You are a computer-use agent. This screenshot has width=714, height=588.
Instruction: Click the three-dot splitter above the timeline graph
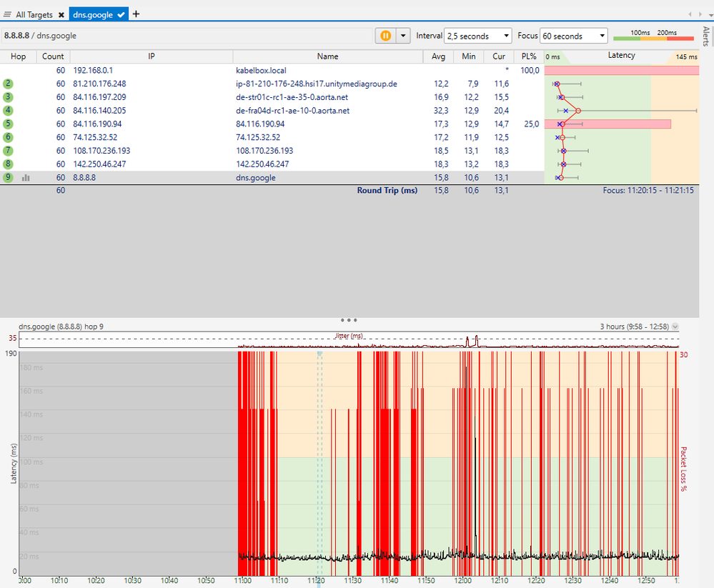349,320
